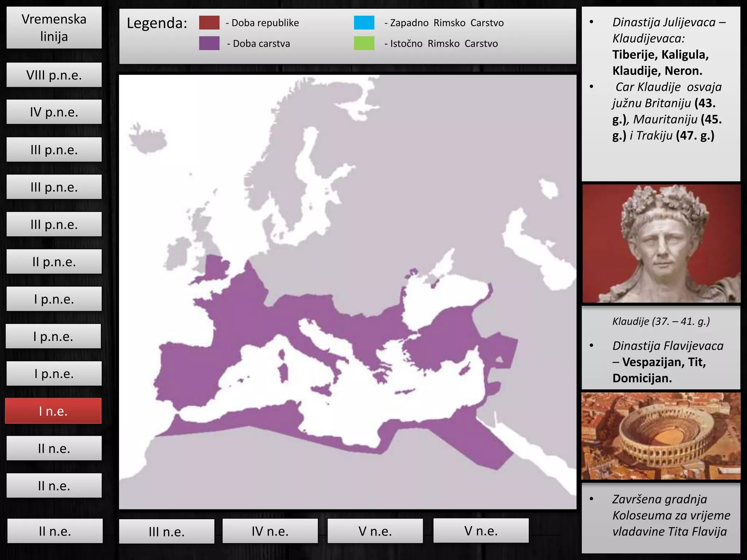
Task: Select the IV p.n.e. timeline button
Action: [54, 112]
